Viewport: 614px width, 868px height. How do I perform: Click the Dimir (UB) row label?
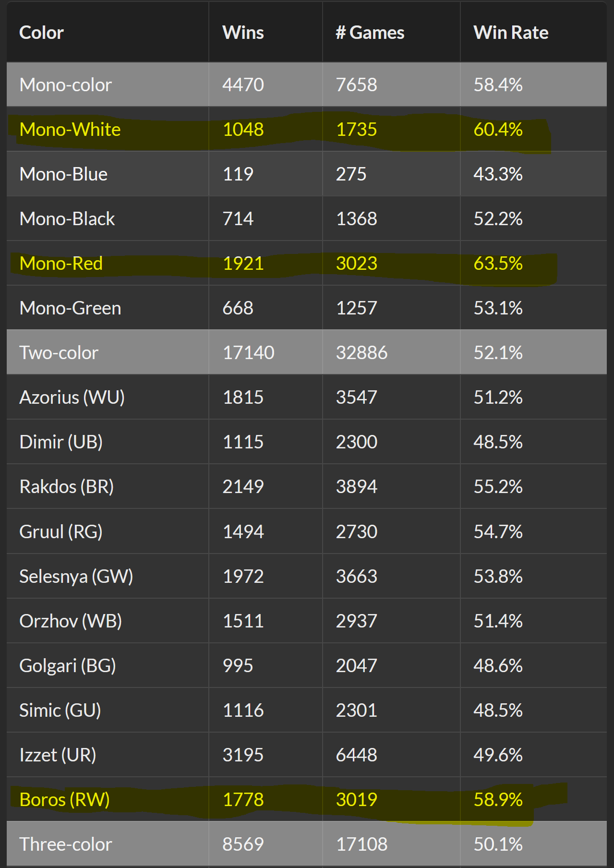click(x=61, y=442)
